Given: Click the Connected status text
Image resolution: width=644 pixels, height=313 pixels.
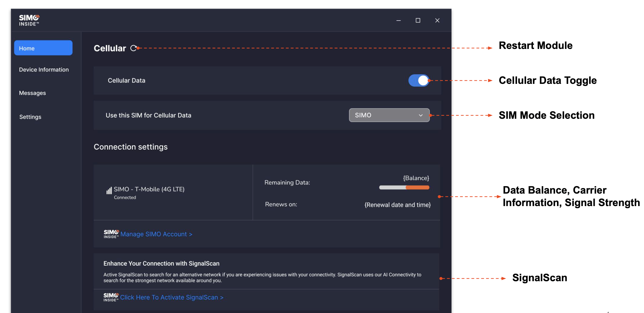Looking at the screenshot, I should coord(125,197).
